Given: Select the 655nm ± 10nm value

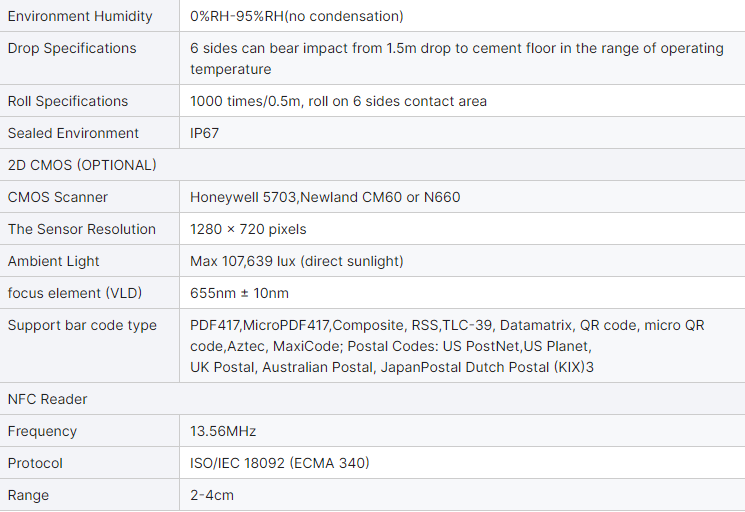Looking at the screenshot, I should 239,293.
